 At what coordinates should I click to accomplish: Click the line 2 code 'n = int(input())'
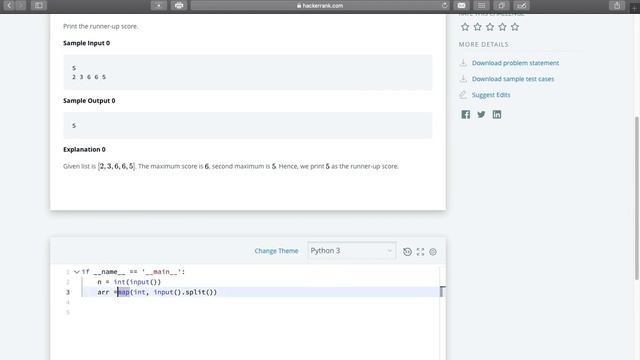pos(129,282)
